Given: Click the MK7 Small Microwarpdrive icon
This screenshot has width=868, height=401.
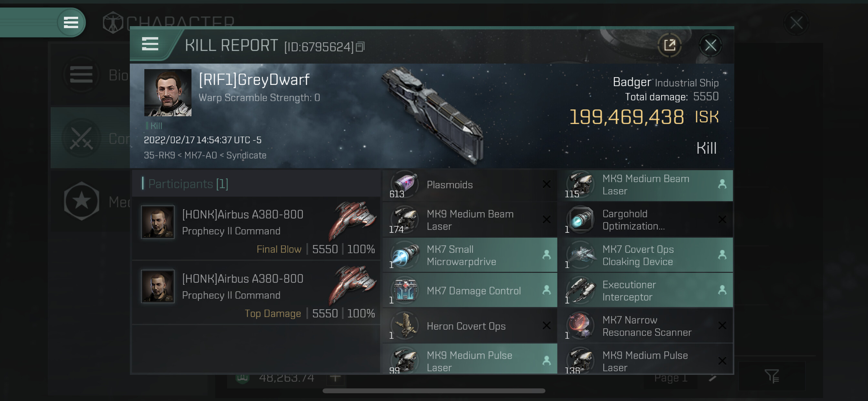Looking at the screenshot, I should click(405, 255).
